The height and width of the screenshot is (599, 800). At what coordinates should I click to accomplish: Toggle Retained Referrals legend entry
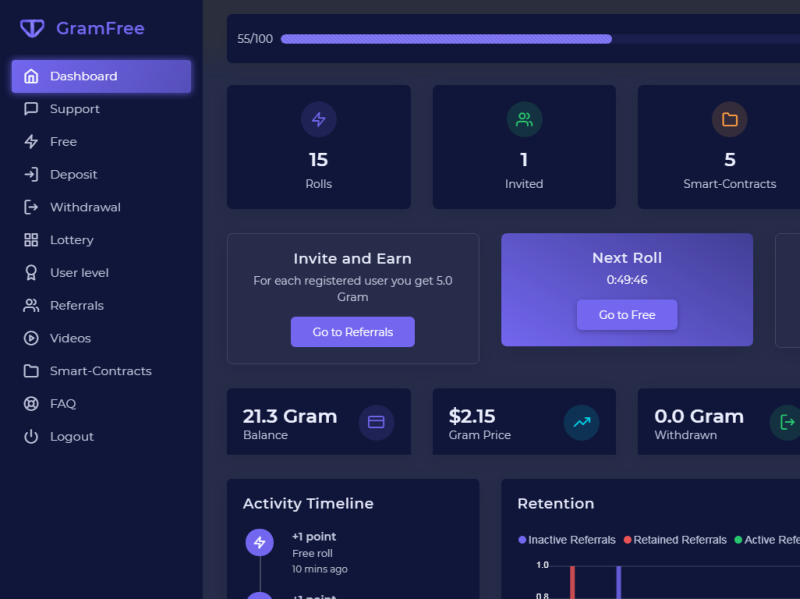(x=675, y=540)
